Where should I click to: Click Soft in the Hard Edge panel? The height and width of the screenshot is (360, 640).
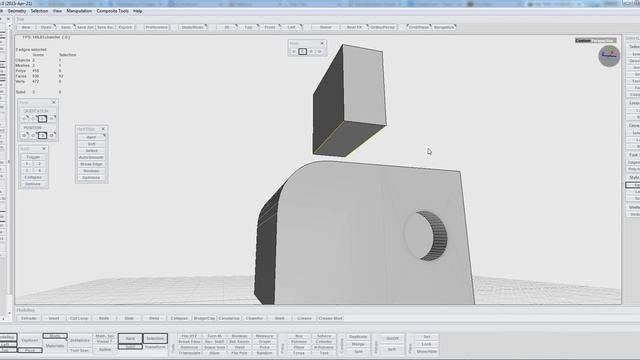point(91,144)
